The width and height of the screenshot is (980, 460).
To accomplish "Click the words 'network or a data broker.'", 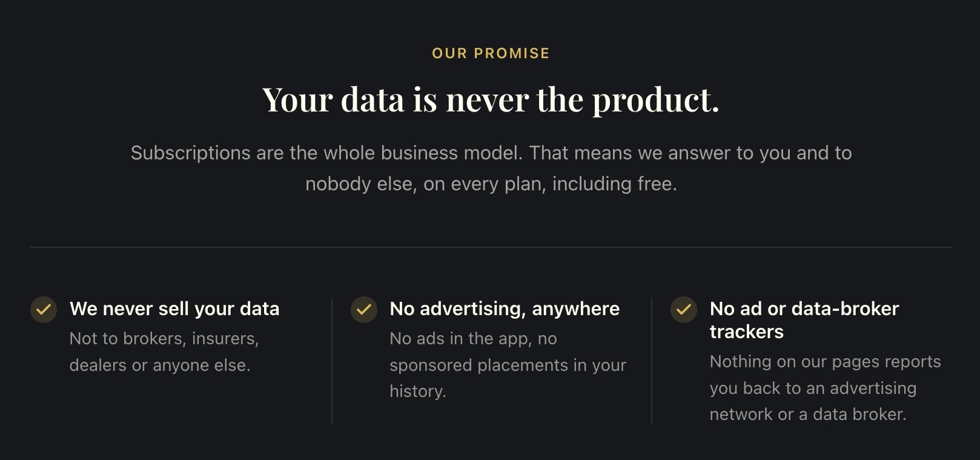I will pos(808,415).
